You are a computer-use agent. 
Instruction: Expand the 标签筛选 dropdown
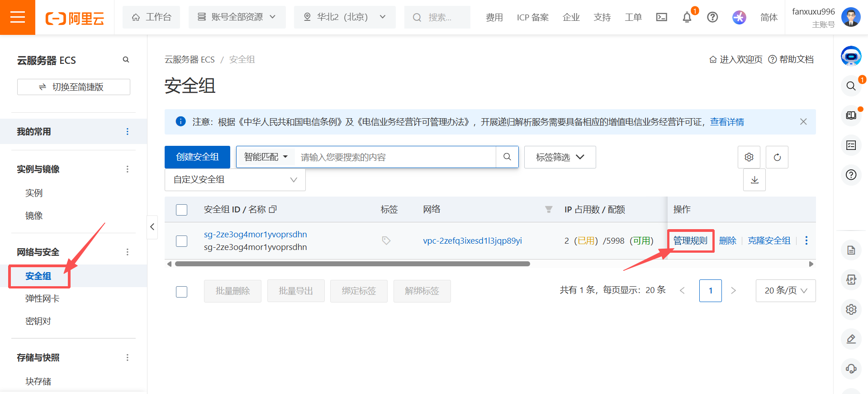pyautogui.click(x=560, y=157)
